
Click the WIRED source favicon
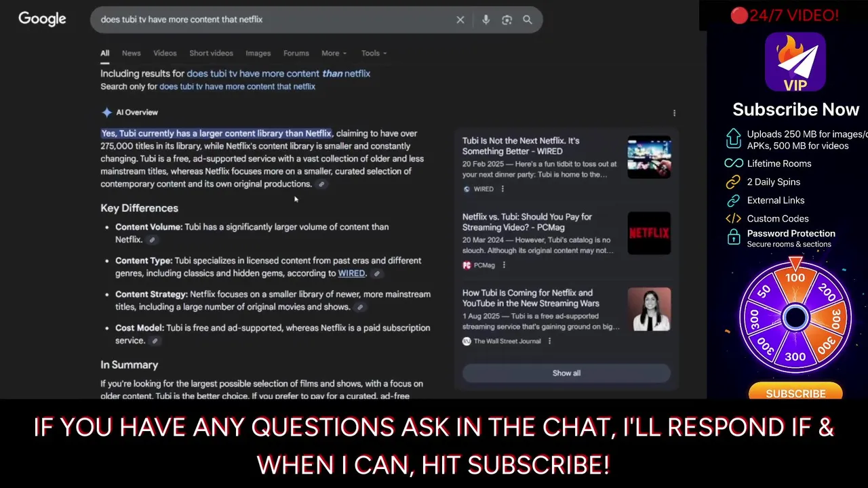[467, 189]
